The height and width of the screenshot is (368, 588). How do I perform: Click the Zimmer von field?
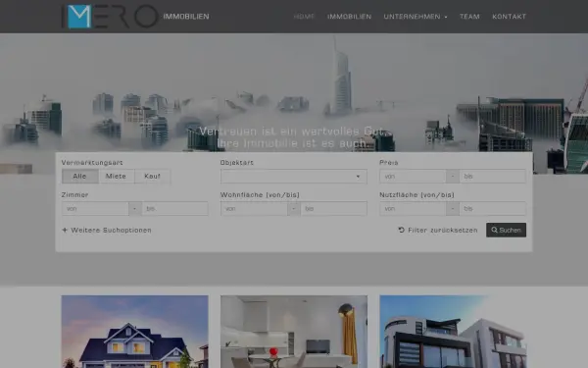(x=95, y=208)
